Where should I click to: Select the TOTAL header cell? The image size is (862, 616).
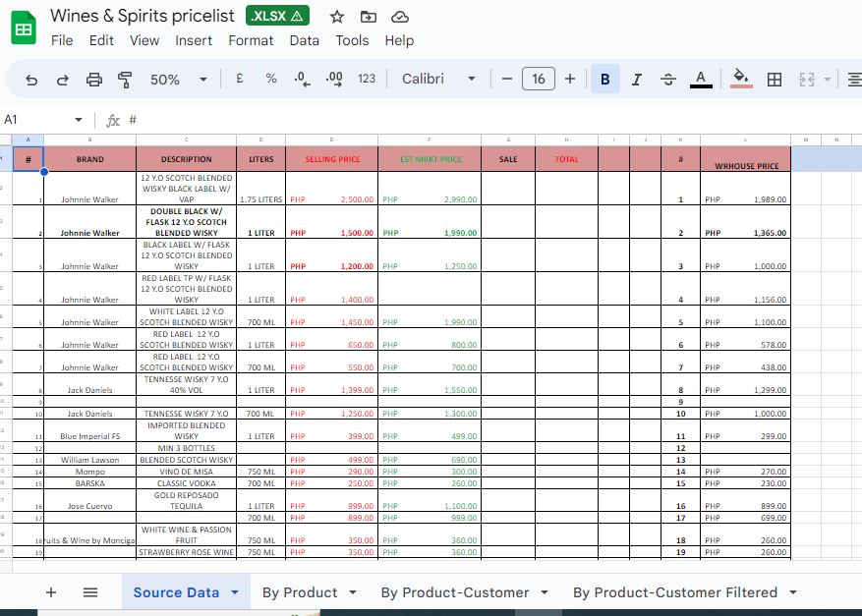(566, 159)
